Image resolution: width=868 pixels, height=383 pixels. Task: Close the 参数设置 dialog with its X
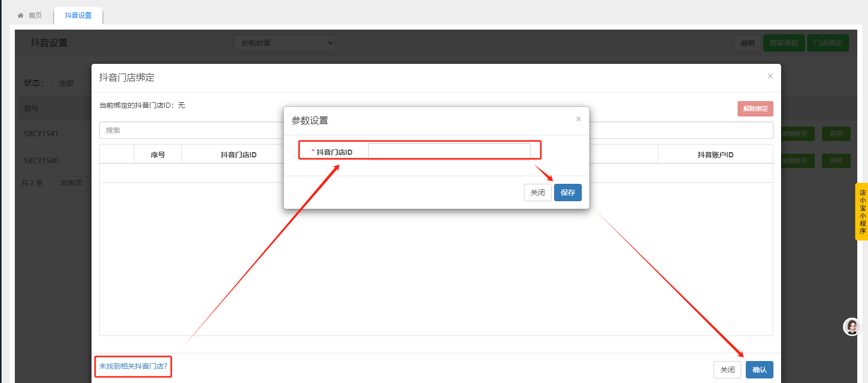[579, 119]
